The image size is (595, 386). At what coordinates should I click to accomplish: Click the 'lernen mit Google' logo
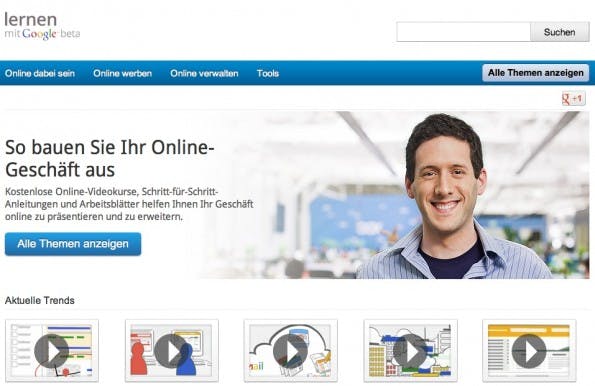pos(42,26)
